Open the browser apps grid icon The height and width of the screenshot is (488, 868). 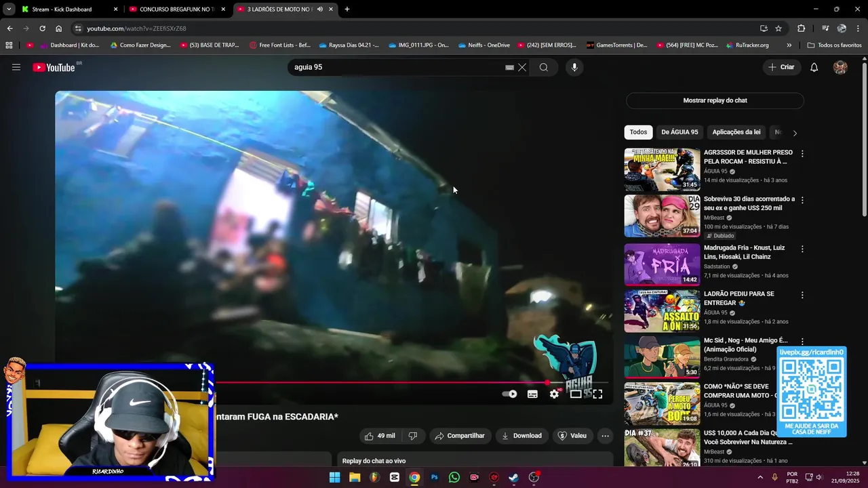(9, 45)
